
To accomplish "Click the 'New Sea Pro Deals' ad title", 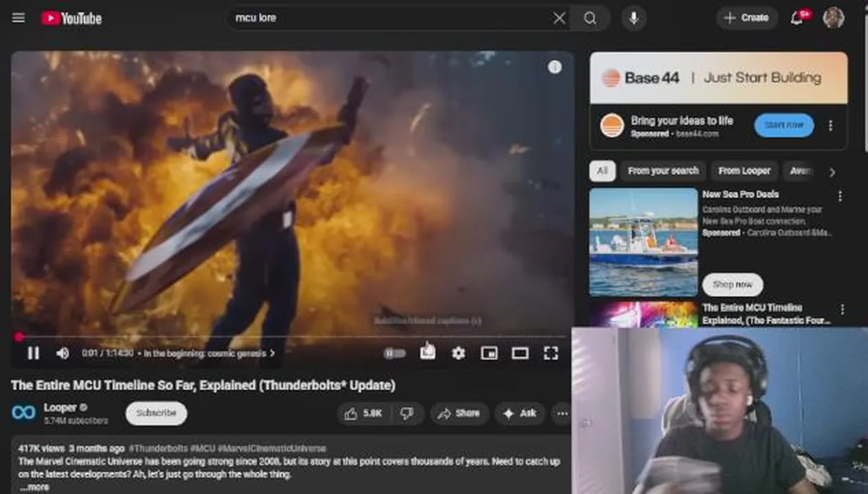I will 740,194.
